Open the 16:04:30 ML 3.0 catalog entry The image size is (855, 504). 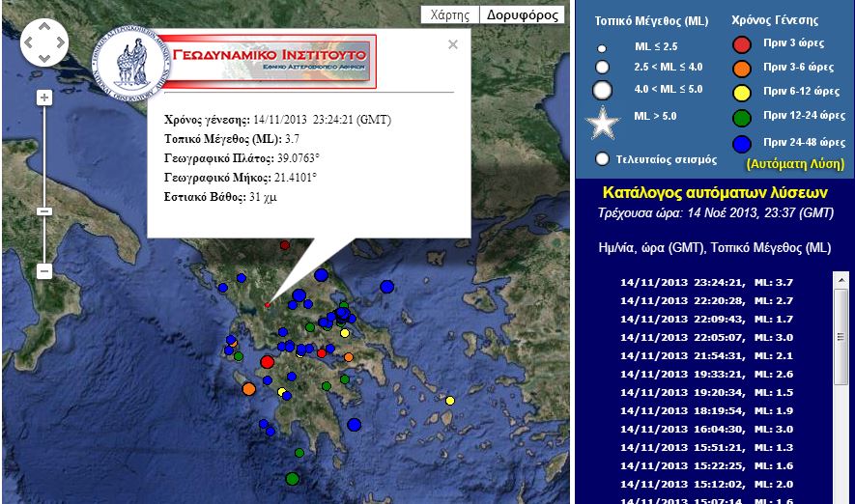pos(705,429)
